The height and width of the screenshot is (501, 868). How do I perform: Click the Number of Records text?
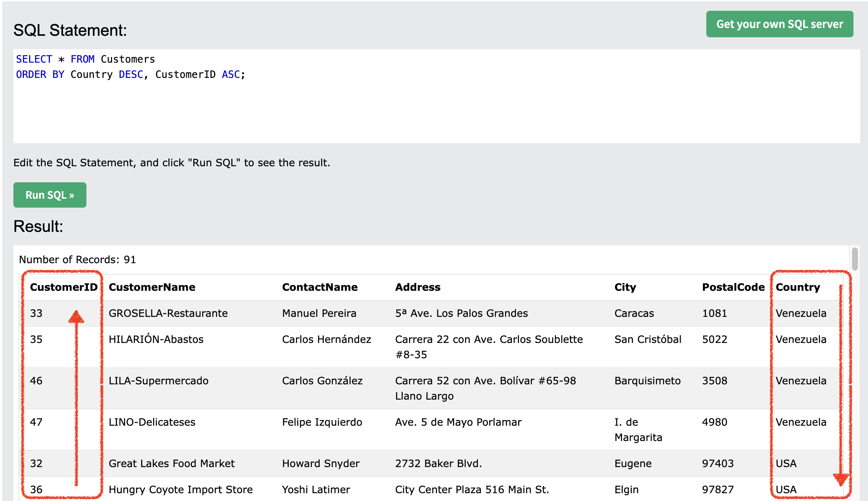click(77, 259)
